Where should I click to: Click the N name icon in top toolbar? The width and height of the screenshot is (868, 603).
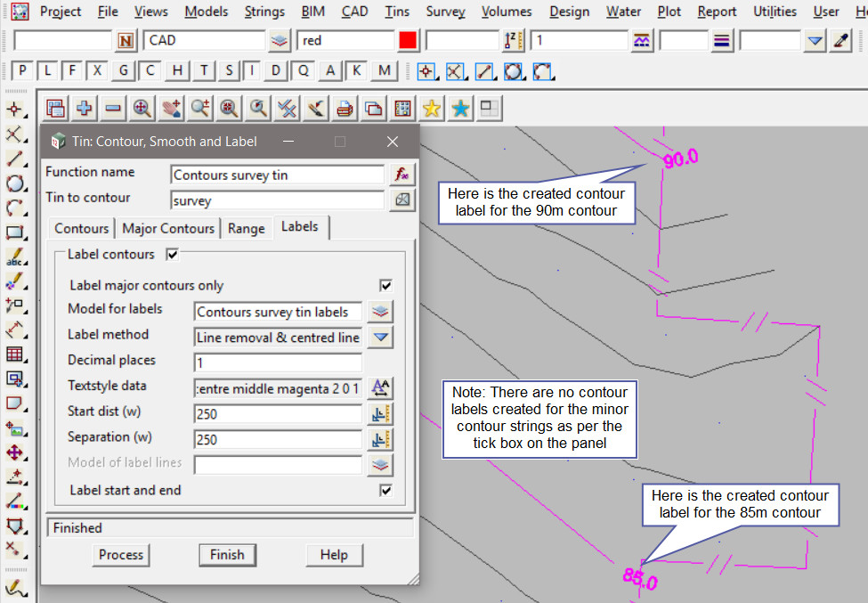point(126,40)
